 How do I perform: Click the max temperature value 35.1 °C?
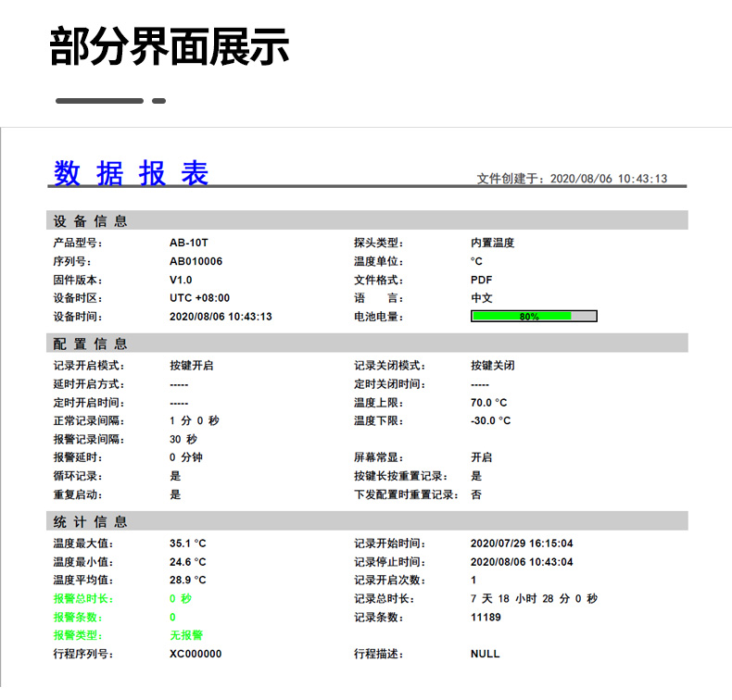click(x=188, y=544)
